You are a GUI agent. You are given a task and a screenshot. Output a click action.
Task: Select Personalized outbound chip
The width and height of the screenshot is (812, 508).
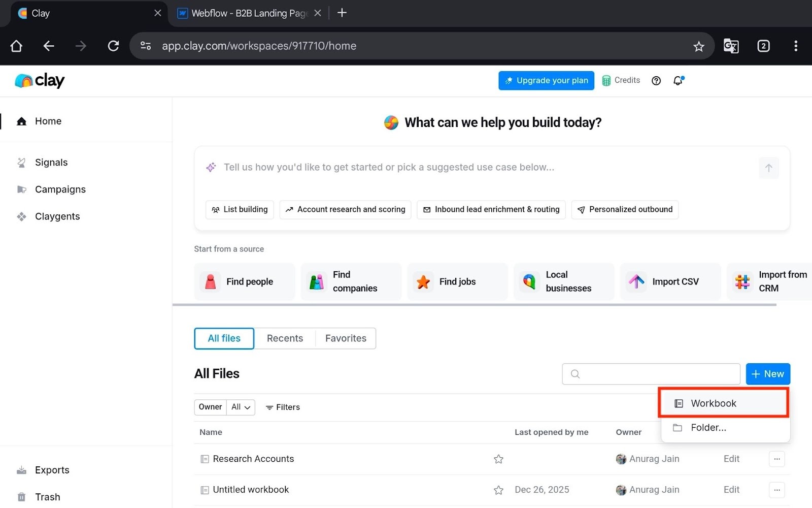click(625, 209)
